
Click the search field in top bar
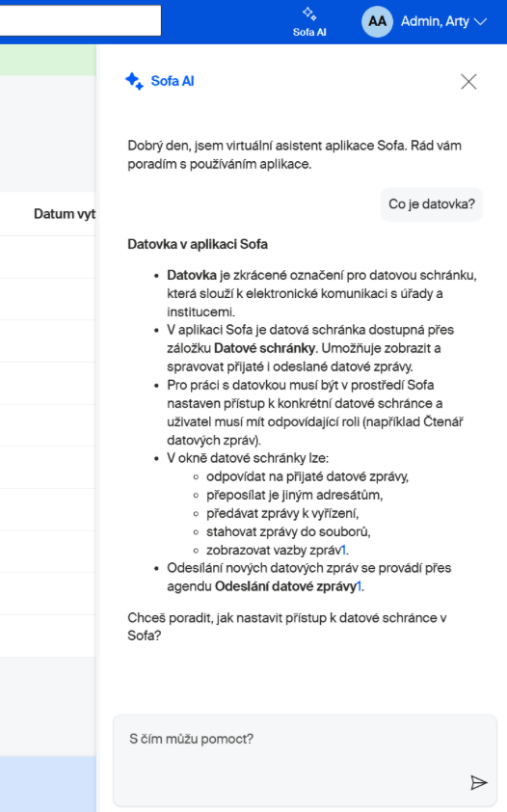click(80, 20)
